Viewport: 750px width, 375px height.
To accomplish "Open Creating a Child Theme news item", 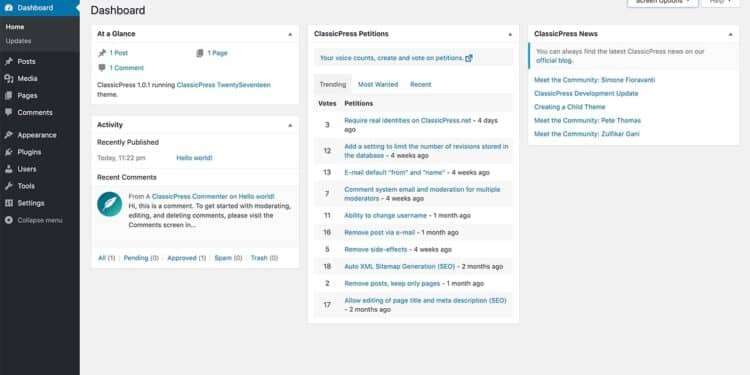I will (x=570, y=107).
